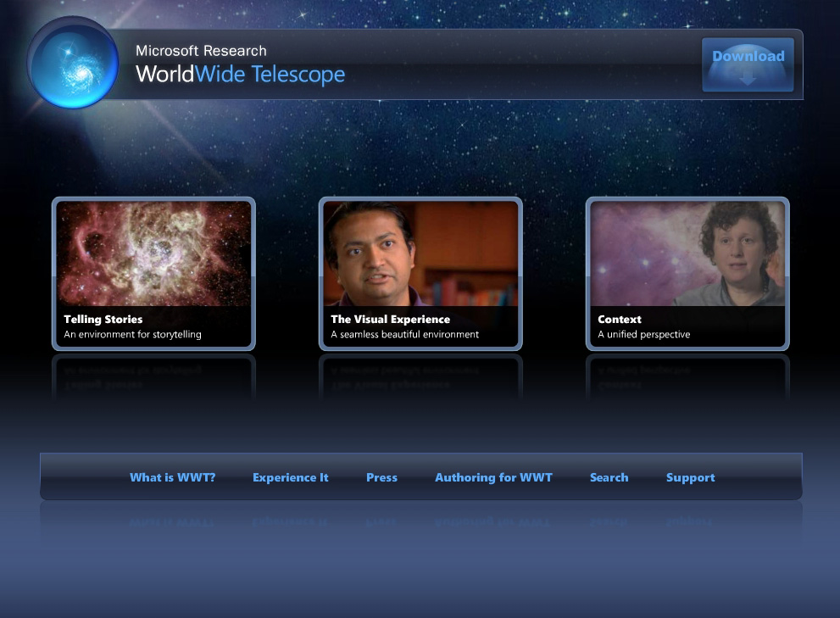
Task: Select Search in the navigation bar
Action: (x=609, y=477)
